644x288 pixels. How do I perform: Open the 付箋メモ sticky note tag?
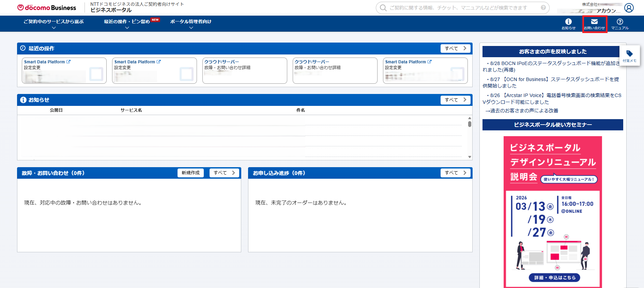click(x=629, y=56)
